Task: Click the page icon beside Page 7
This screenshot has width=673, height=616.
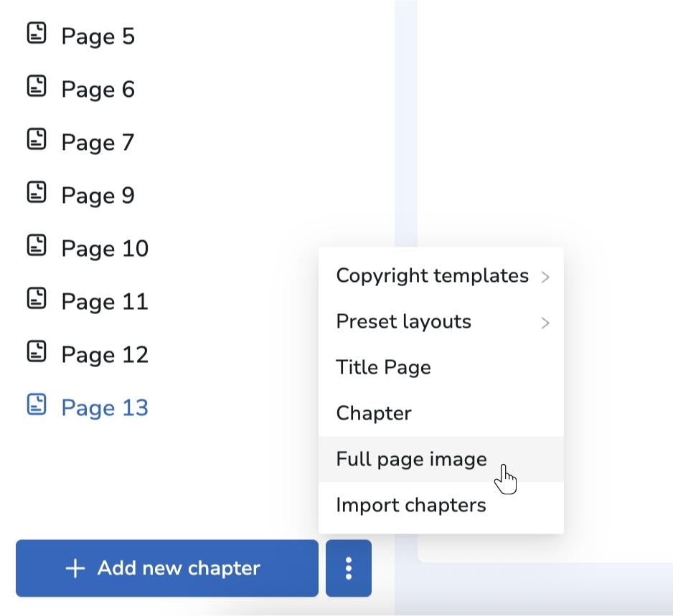Action: point(37,140)
